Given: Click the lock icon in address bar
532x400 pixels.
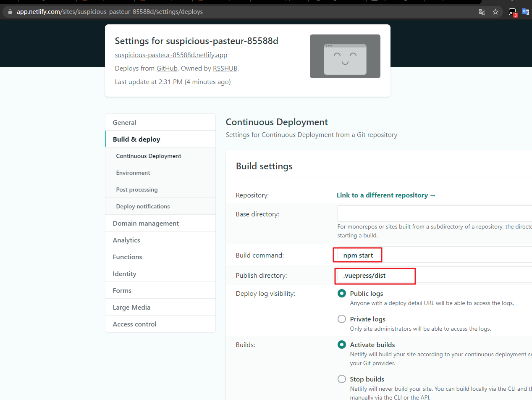Looking at the screenshot, I should click(10, 12).
